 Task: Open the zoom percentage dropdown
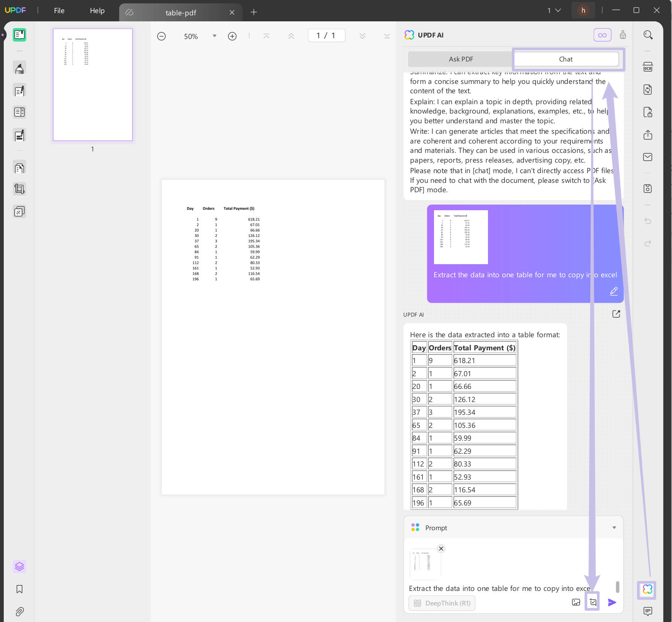(214, 36)
